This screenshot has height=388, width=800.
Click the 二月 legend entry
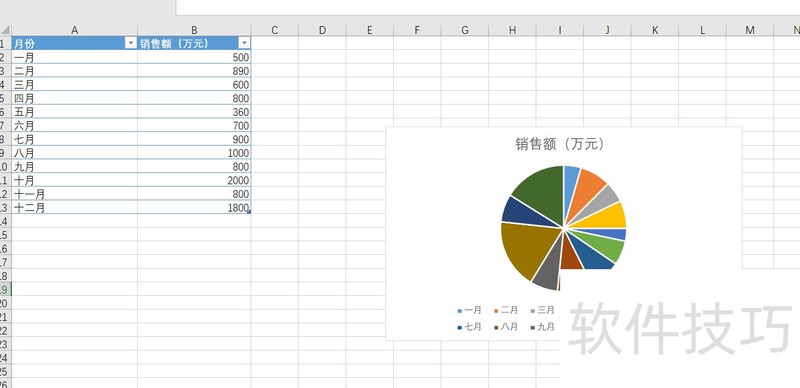(x=506, y=310)
